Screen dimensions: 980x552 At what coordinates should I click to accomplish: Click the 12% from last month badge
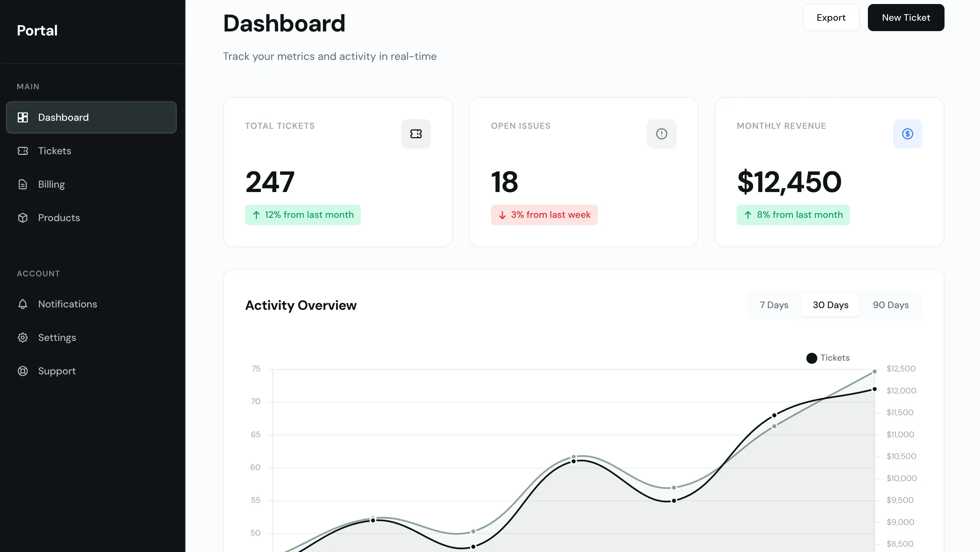coord(303,215)
